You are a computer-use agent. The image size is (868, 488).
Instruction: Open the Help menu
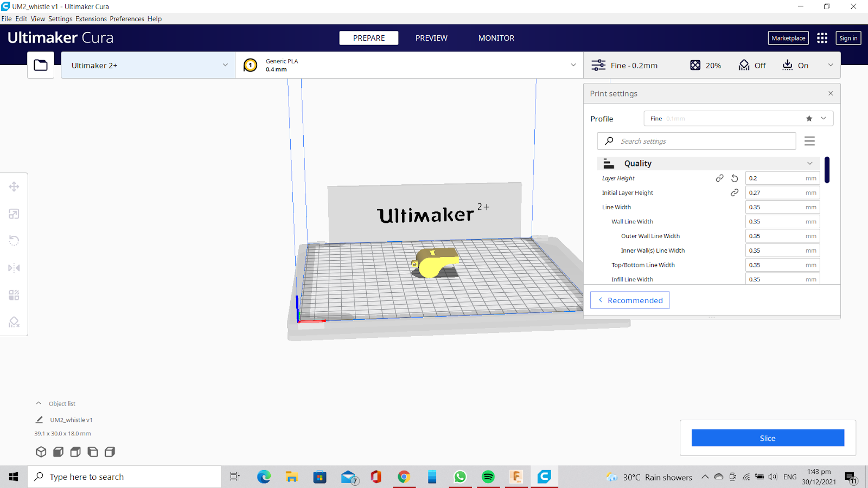(155, 18)
